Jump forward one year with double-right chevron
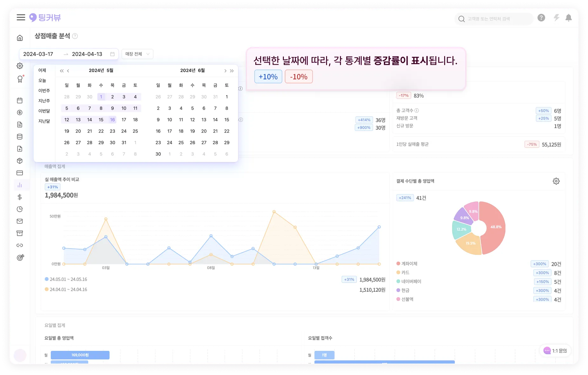The height and width of the screenshot is (375, 588). click(232, 71)
